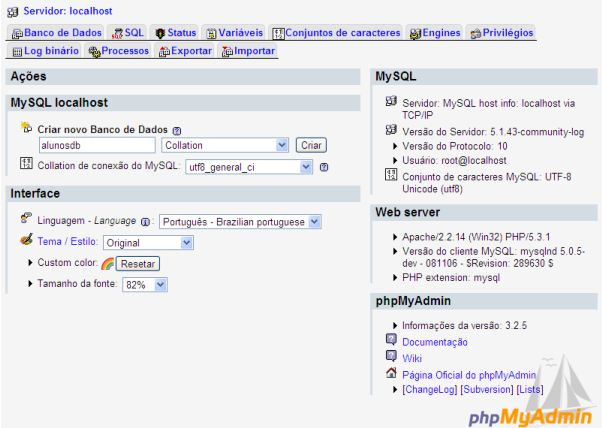
Task: Click the Criar button
Action: tap(311, 145)
